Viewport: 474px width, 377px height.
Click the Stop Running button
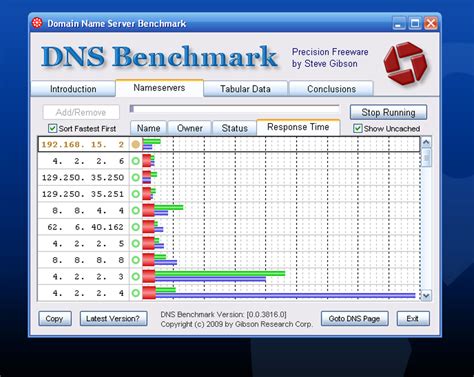[x=388, y=112]
